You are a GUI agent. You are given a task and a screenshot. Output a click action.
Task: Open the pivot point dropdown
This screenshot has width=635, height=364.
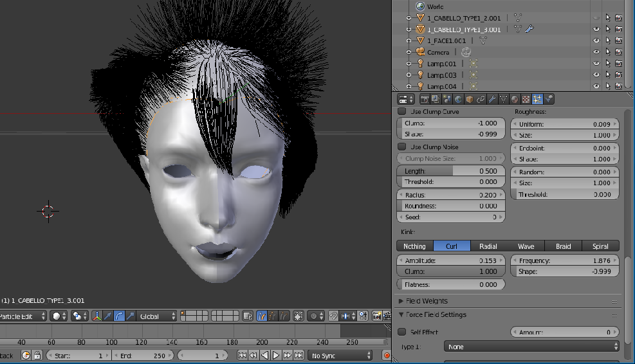click(x=80, y=316)
